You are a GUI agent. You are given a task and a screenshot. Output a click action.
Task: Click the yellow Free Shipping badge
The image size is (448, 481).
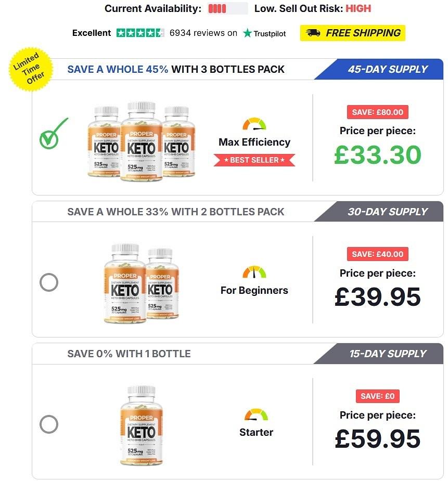click(352, 33)
